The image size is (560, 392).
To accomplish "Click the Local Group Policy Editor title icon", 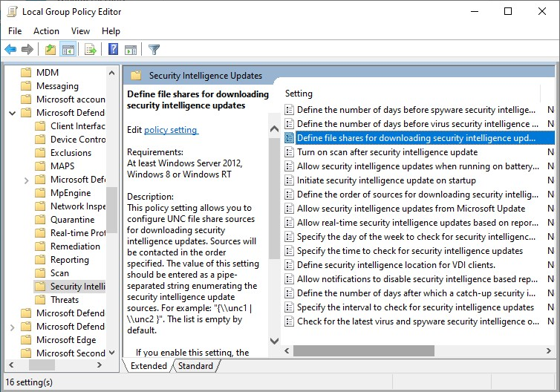I will tap(12, 12).
